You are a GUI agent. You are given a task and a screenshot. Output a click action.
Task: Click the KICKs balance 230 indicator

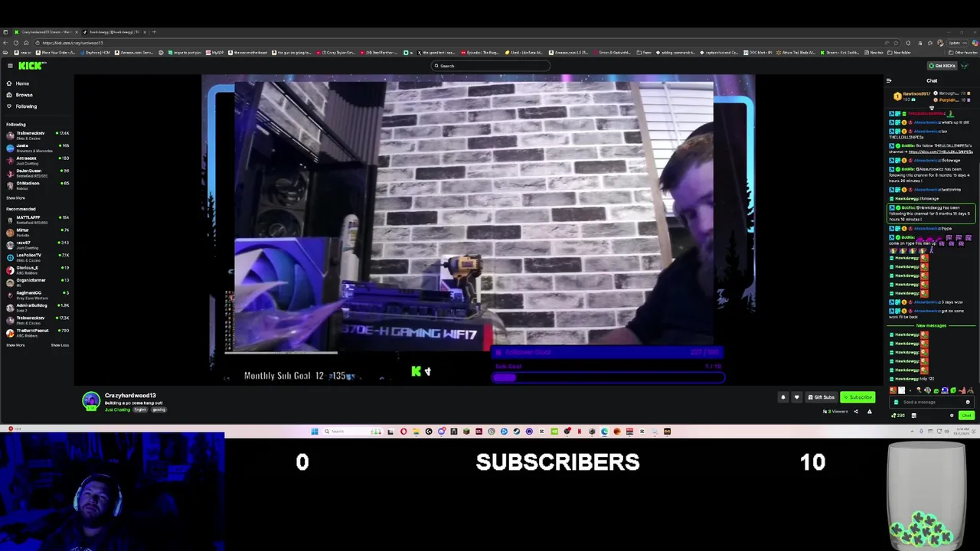[x=900, y=416]
